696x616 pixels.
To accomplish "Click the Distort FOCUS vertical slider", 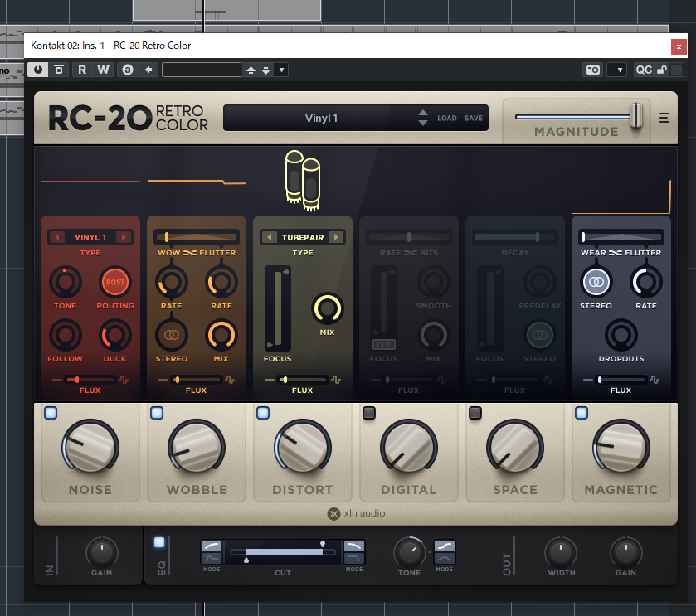I will point(278,308).
